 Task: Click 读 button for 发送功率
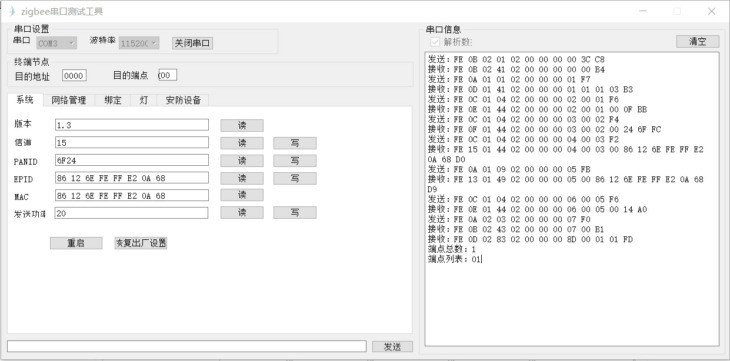pos(242,212)
